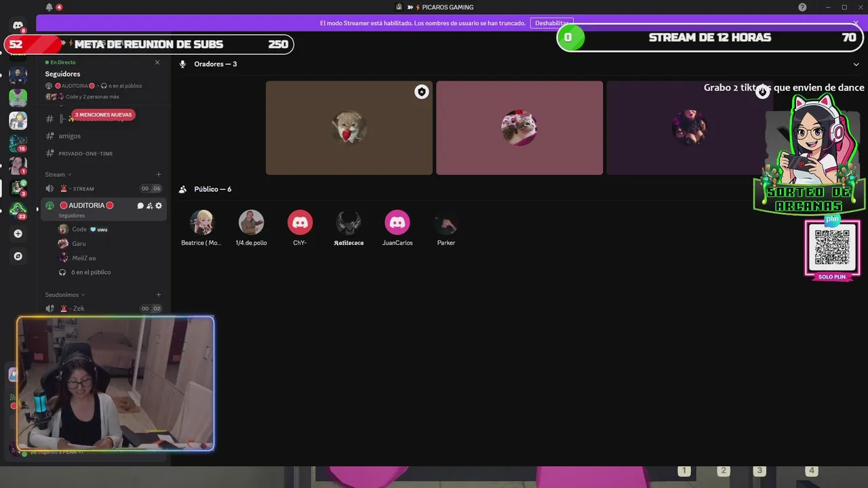The height and width of the screenshot is (488, 868).
Task: Click the SOLO PLIN QR code overlay
Action: 832,249
